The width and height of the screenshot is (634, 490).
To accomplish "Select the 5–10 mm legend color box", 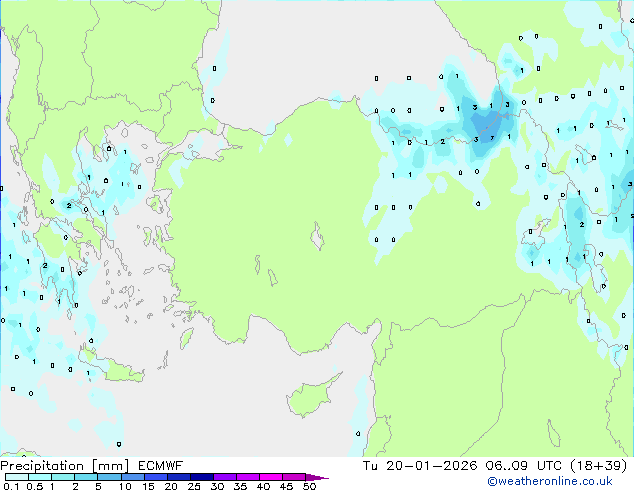I will pyautogui.click(x=109, y=477).
